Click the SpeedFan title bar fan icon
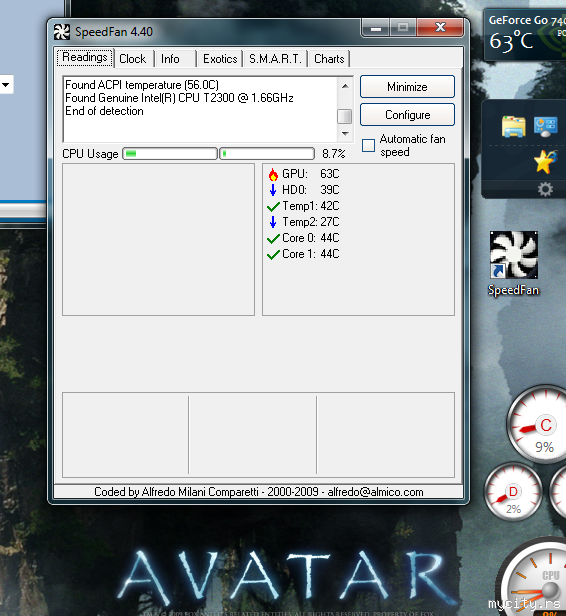Image resolution: width=566 pixels, height=616 pixels. click(62, 32)
